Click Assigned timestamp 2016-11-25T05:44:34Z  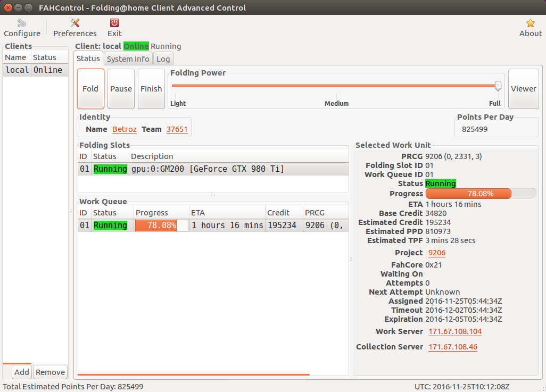point(464,301)
